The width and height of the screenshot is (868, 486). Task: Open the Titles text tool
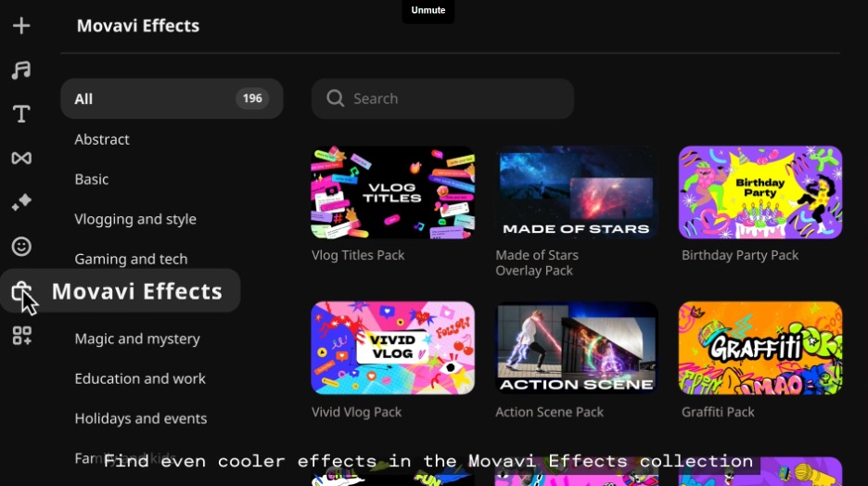point(21,113)
